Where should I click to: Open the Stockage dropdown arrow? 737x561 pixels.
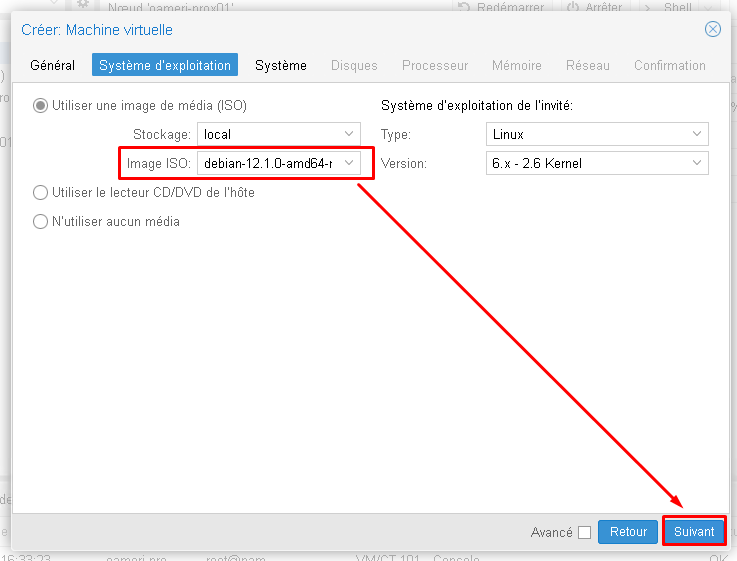(349, 134)
